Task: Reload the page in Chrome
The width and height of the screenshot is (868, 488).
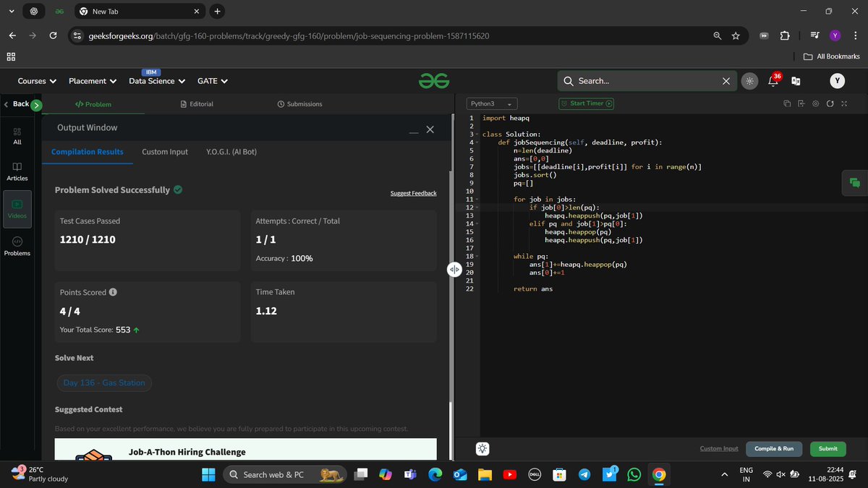Action: (x=53, y=35)
